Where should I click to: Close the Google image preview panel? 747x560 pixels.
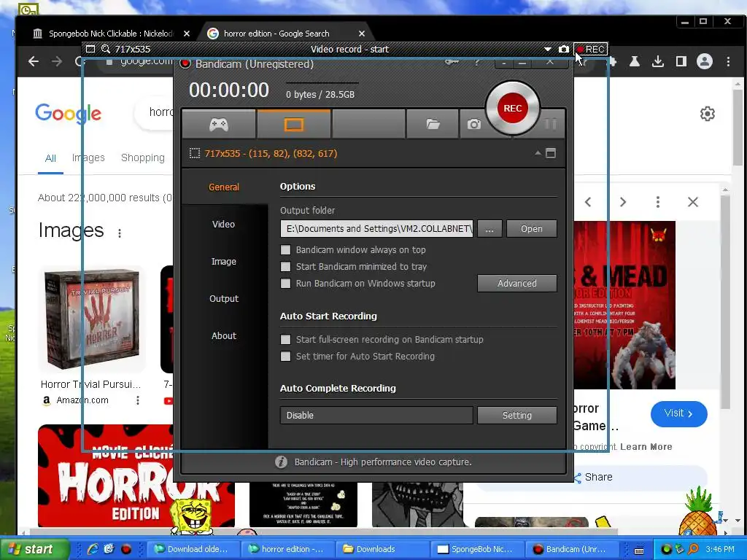click(693, 202)
